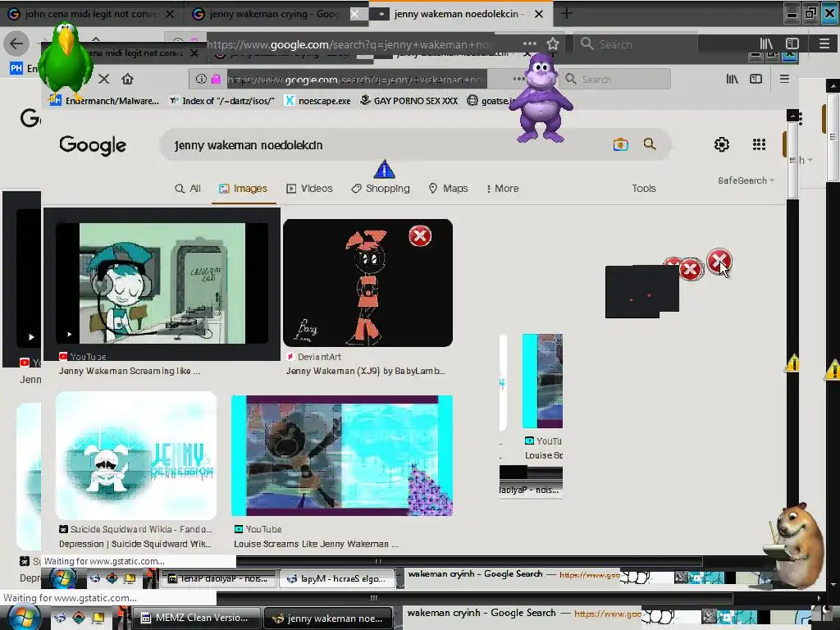Open outer Firefox library icon

(x=766, y=44)
